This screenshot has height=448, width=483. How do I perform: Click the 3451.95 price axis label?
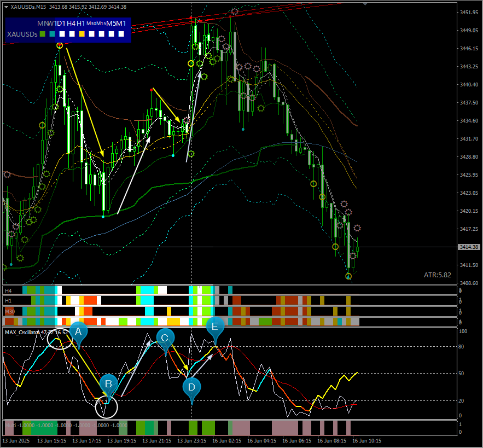pos(469,13)
